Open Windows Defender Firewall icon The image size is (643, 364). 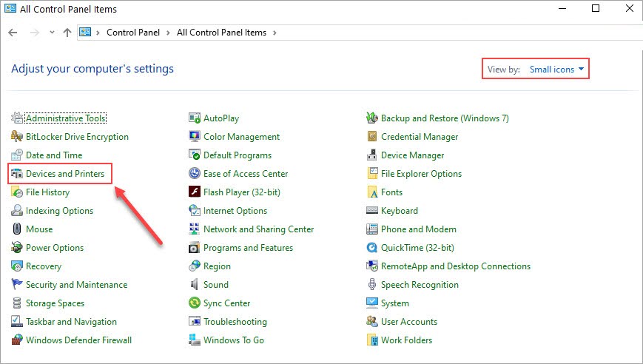pos(18,340)
